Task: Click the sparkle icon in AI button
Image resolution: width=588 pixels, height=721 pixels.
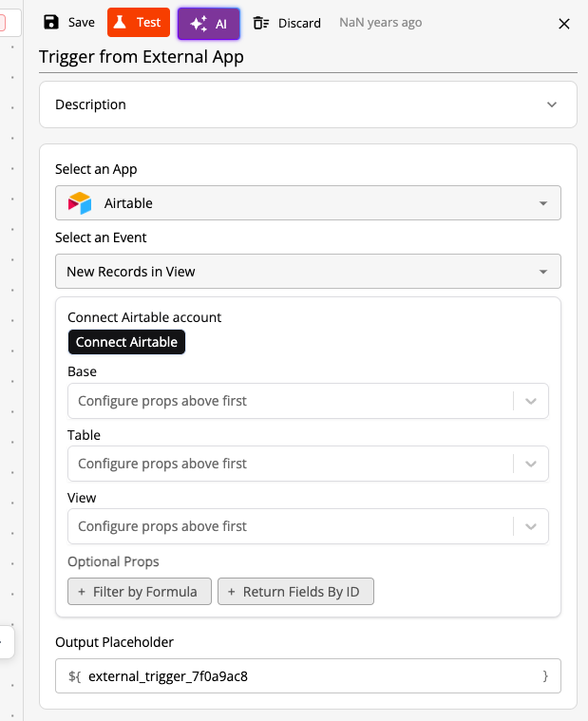Action: [199, 24]
